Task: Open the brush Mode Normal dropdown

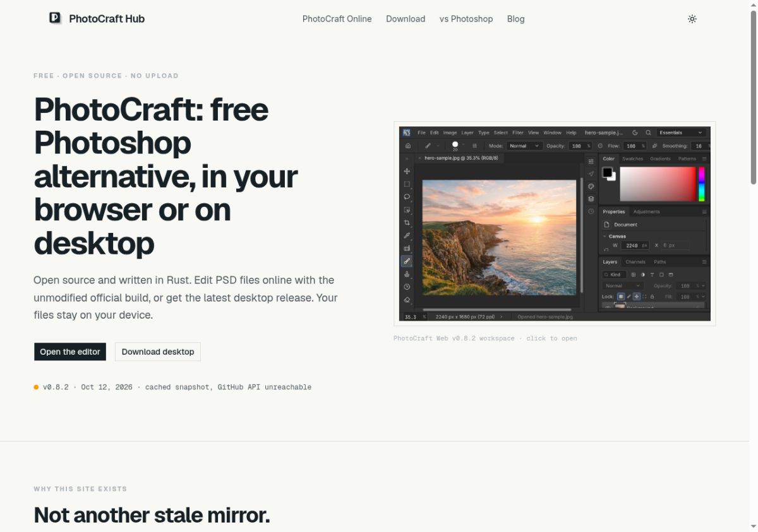Action: pyautogui.click(x=524, y=146)
